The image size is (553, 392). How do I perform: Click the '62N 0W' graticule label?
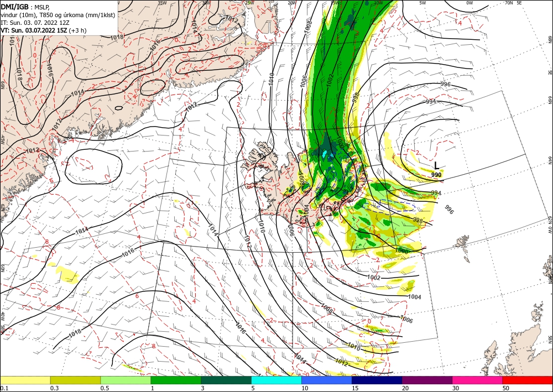550,226
